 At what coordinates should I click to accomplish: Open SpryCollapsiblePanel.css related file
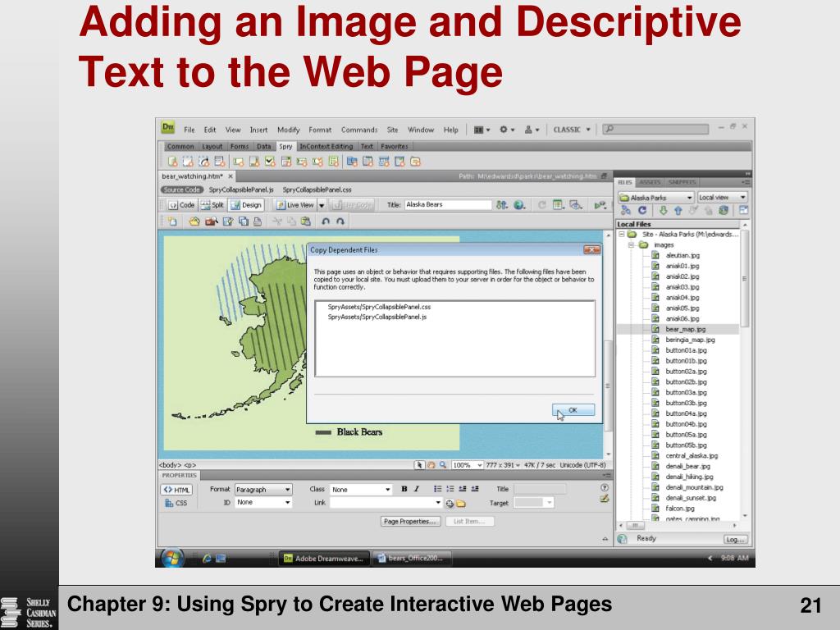point(317,189)
